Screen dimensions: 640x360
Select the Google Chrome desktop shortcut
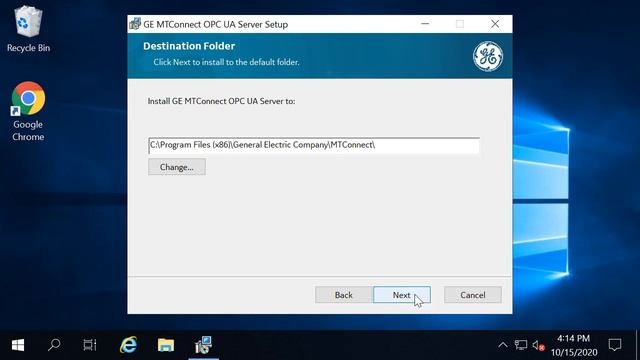tap(28, 111)
